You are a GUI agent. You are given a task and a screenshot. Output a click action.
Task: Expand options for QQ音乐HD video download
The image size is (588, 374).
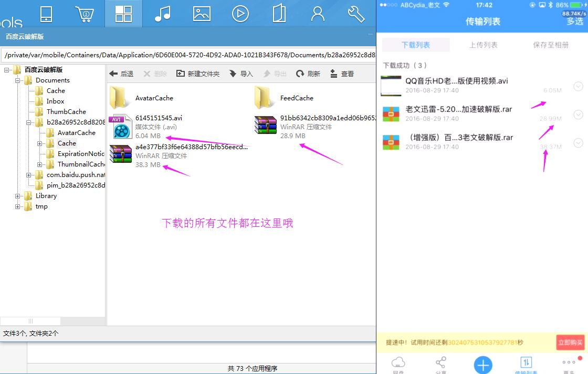pyautogui.click(x=579, y=87)
